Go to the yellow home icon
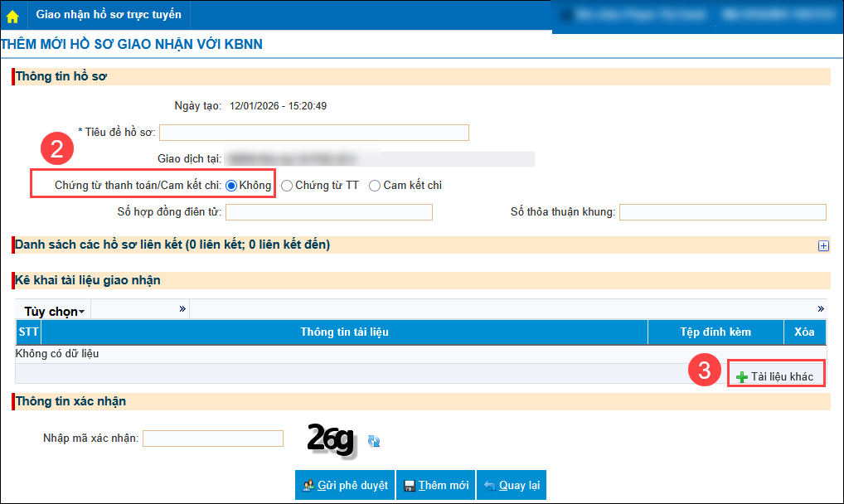The height and width of the screenshot is (504, 844). [x=12, y=17]
